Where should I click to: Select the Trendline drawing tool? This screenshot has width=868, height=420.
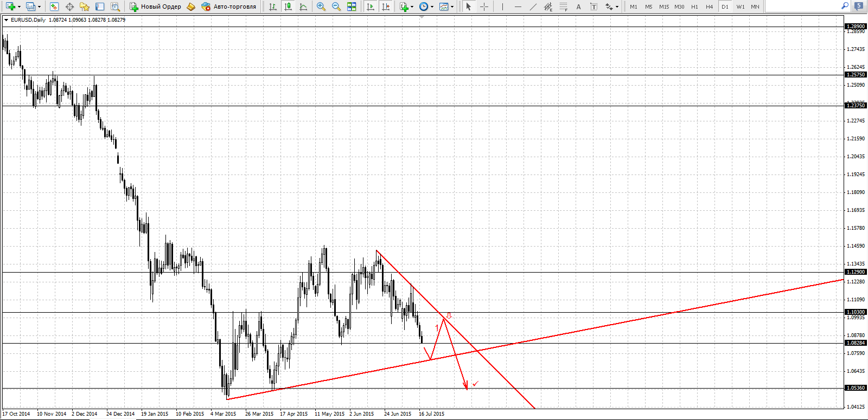coord(533,7)
